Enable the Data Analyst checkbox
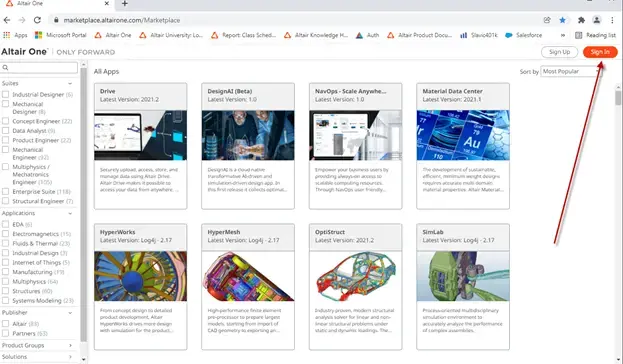Screen dimensions: 623x364 point(6,130)
